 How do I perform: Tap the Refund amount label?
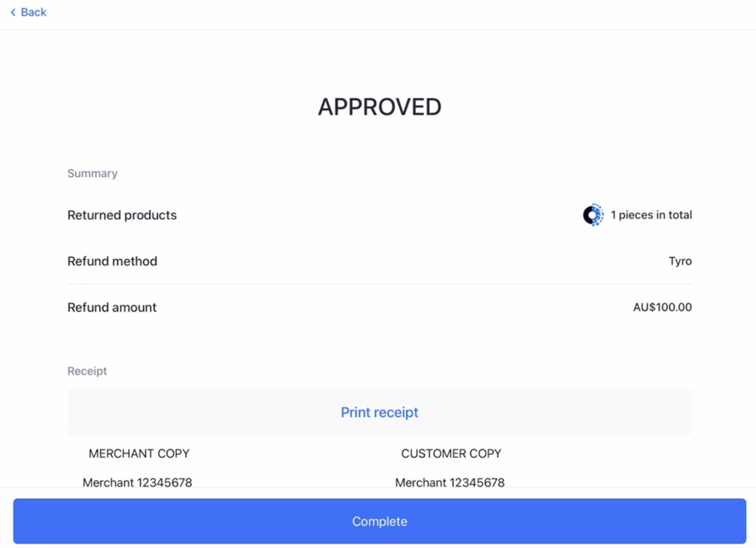click(112, 308)
